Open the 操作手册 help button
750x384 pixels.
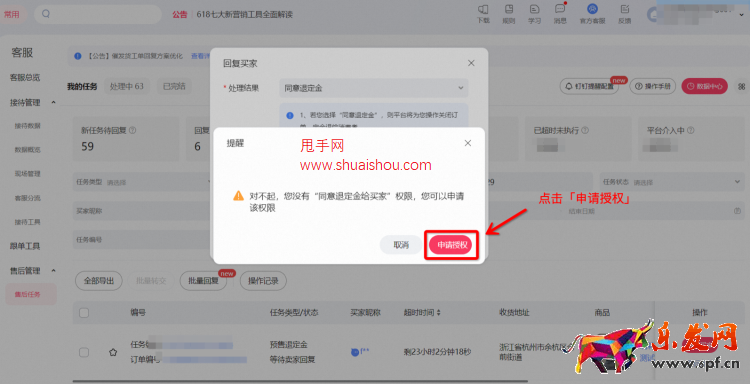(x=652, y=87)
